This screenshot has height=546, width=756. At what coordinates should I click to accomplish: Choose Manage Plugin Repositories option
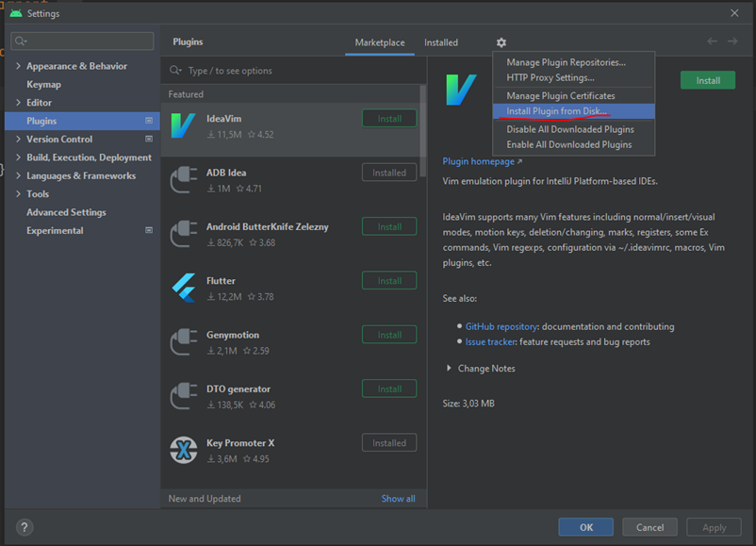(x=566, y=62)
